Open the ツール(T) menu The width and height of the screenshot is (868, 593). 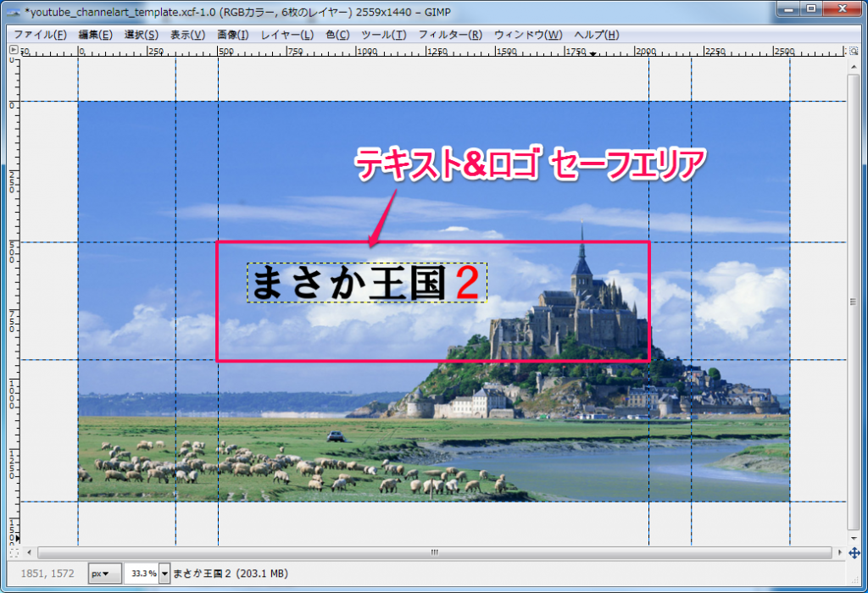tap(384, 35)
